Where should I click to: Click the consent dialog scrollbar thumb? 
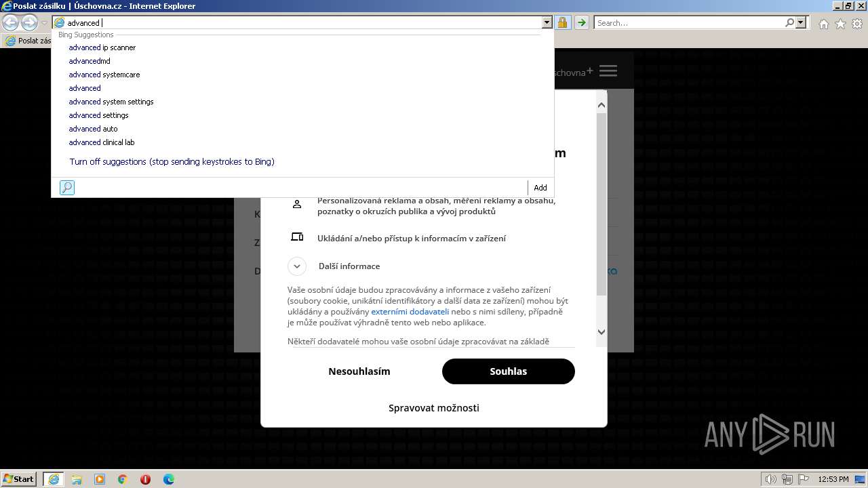tap(601, 203)
